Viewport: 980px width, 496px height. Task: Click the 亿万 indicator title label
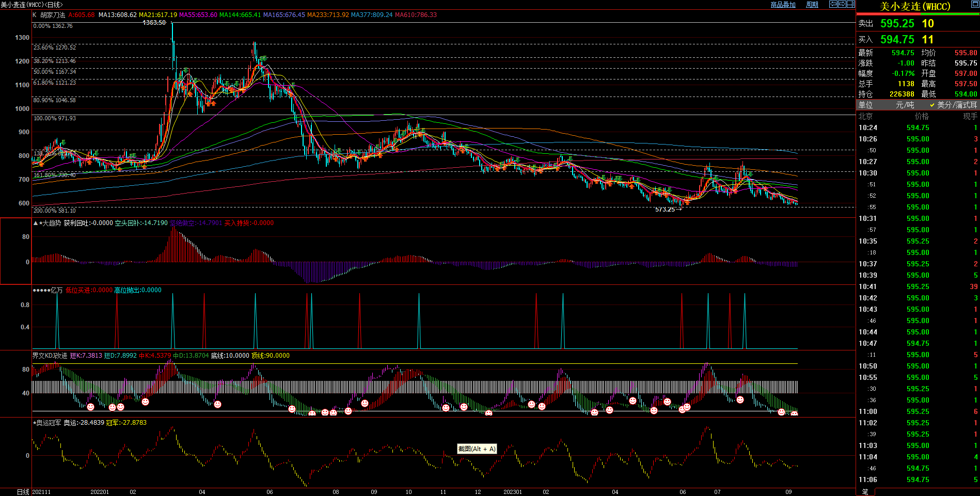(57, 290)
